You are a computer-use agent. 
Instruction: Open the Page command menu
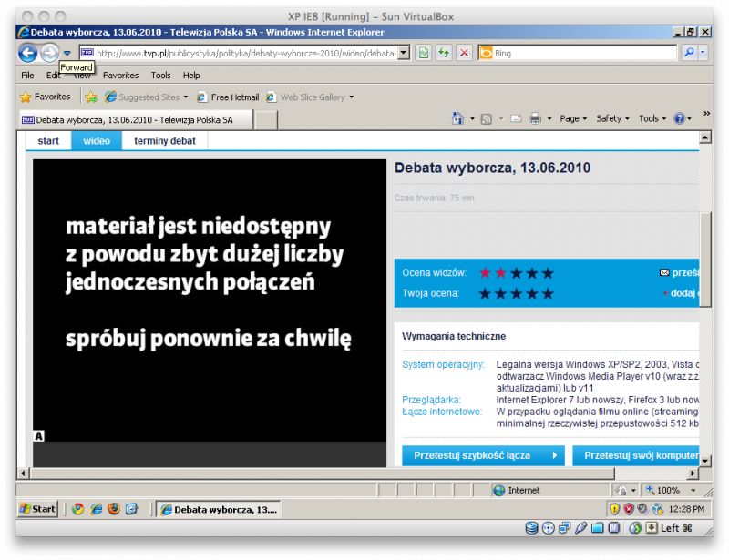(x=573, y=118)
